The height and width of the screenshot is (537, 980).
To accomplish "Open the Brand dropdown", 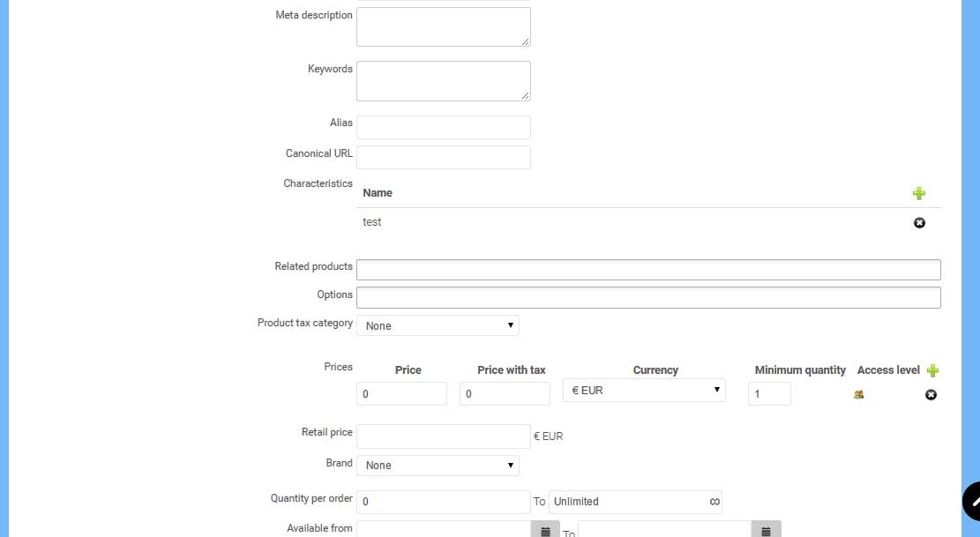I will point(438,465).
